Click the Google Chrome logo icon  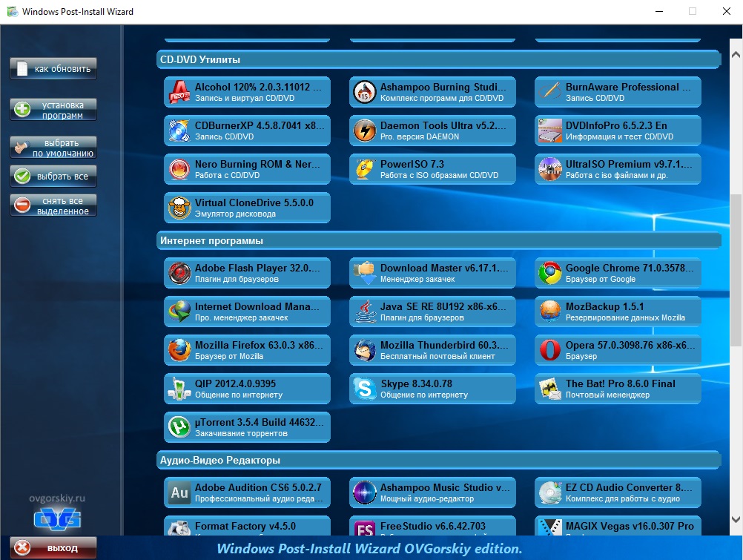pyautogui.click(x=549, y=273)
